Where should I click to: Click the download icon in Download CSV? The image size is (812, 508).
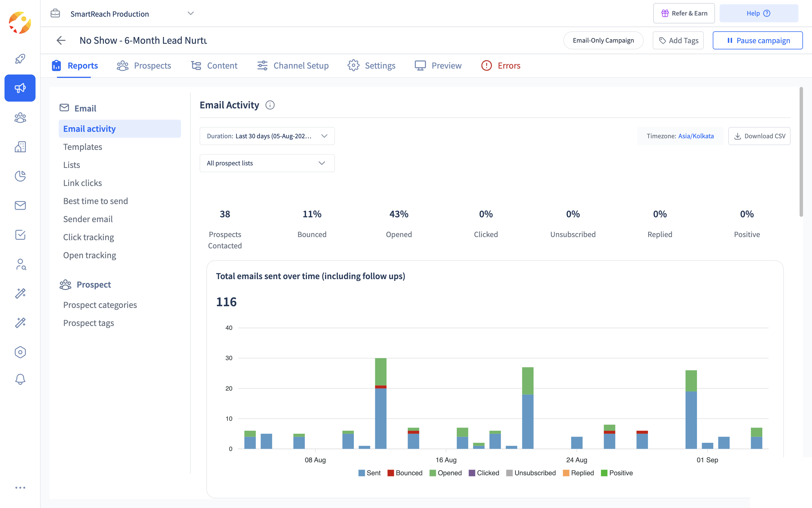coord(738,136)
